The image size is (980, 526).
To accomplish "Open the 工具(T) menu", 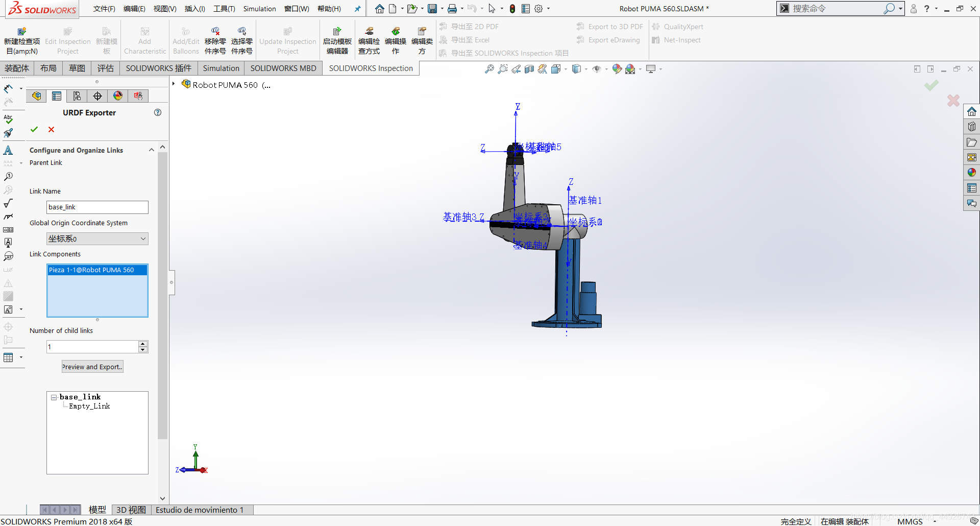I will (x=224, y=9).
